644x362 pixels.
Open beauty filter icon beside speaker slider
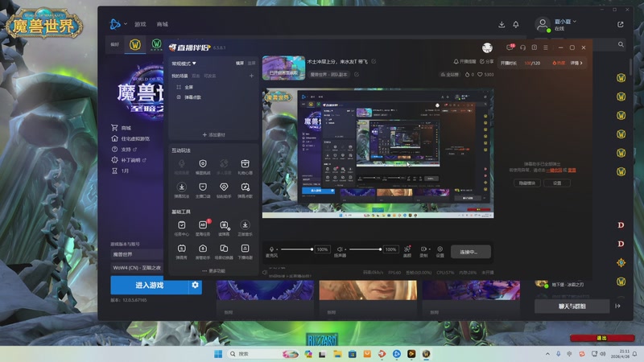coord(407,249)
